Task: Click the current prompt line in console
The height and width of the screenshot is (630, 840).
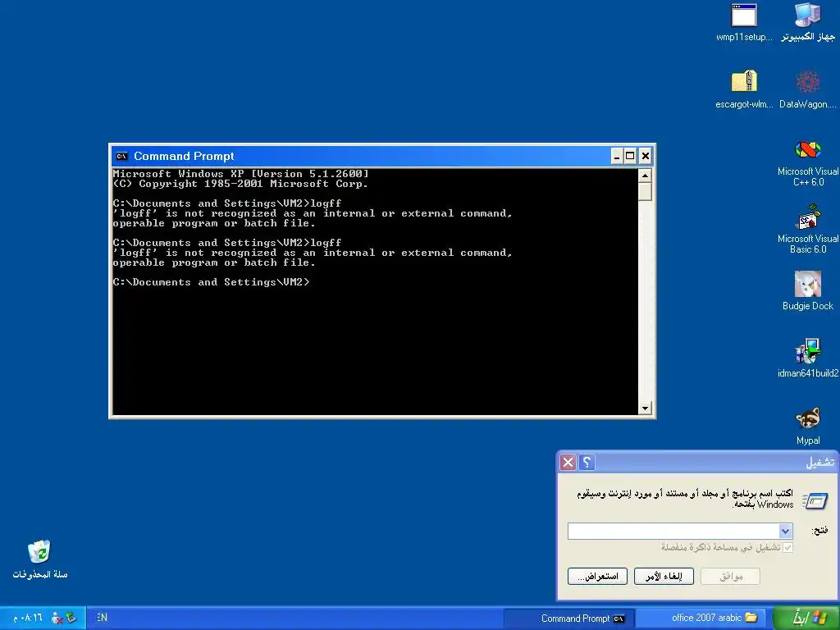Action: (x=211, y=282)
